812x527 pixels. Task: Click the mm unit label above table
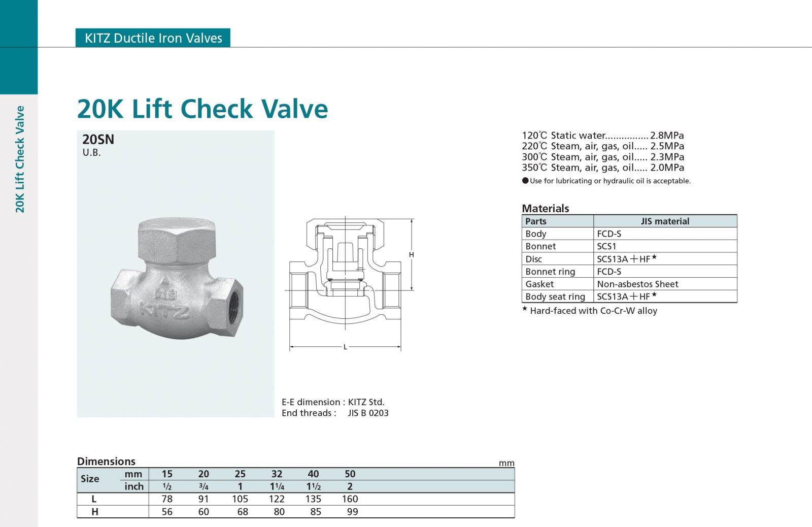(x=506, y=463)
